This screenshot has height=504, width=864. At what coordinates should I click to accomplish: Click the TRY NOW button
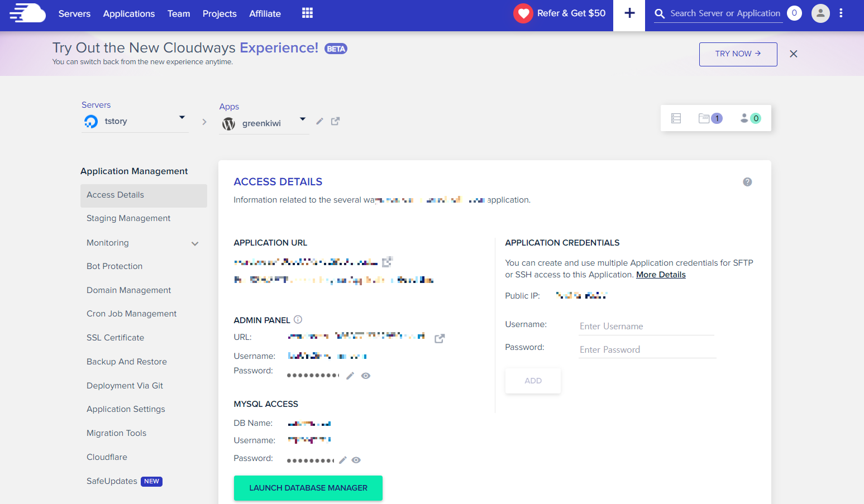point(738,54)
